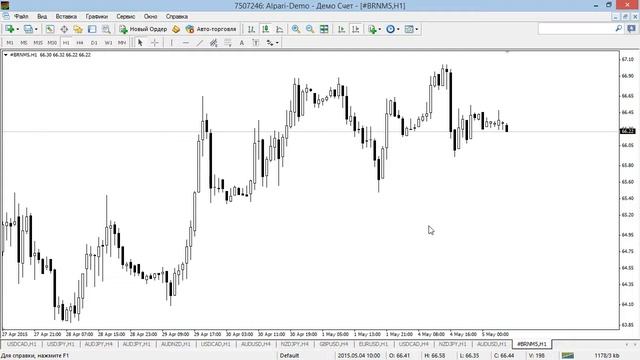Switch to D1 timeframe
This screenshot has height=360, width=640.
[94, 42]
